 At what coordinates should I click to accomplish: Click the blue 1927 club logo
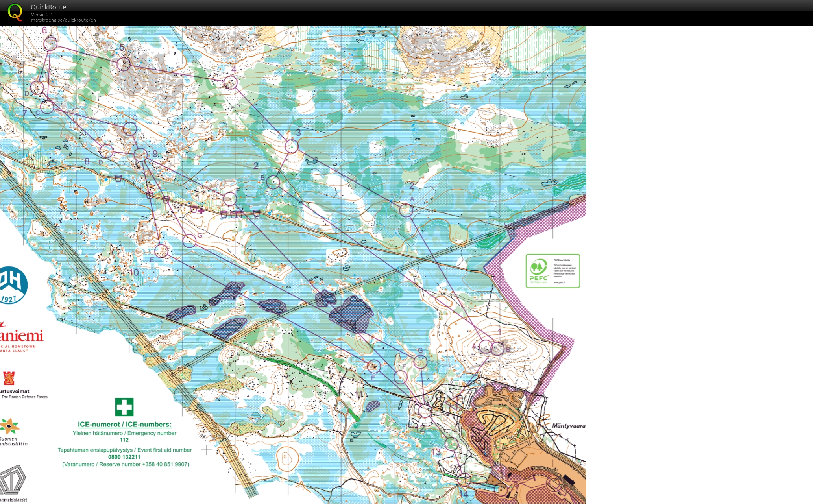point(13,285)
